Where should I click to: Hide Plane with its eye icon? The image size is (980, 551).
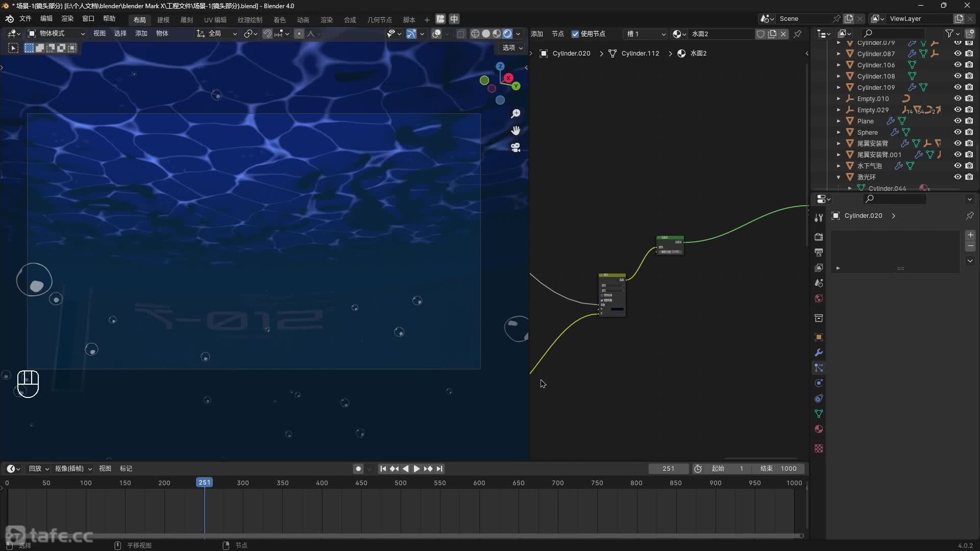click(958, 121)
